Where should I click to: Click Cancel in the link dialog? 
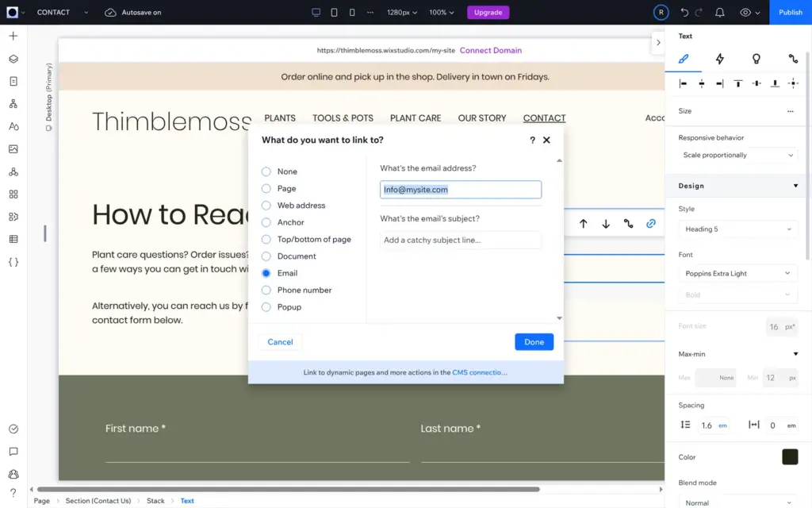pyautogui.click(x=280, y=342)
